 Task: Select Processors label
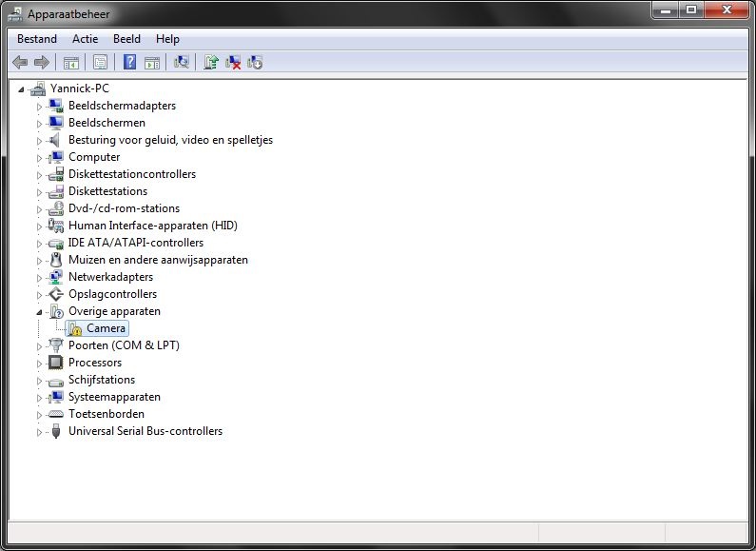pos(95,363)
